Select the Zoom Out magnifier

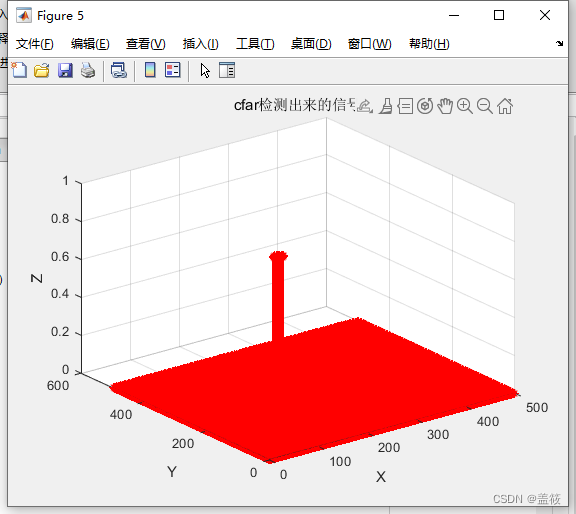(485, 106)
